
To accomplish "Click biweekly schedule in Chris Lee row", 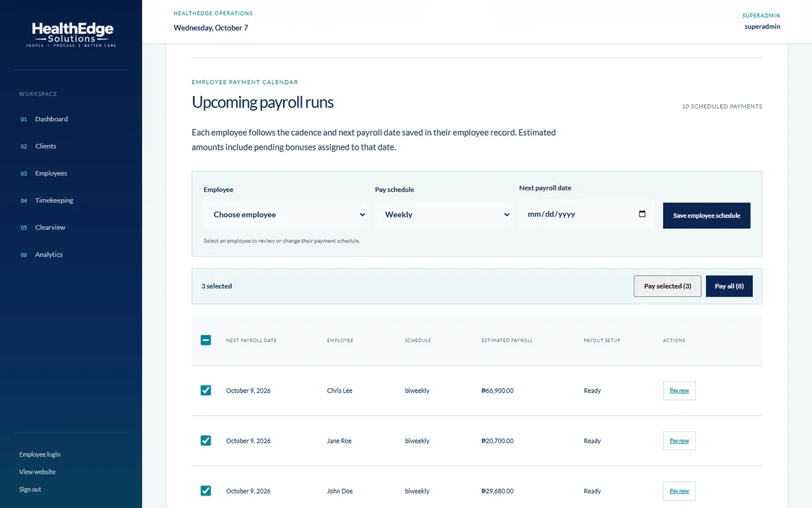I will pos(417,391).
